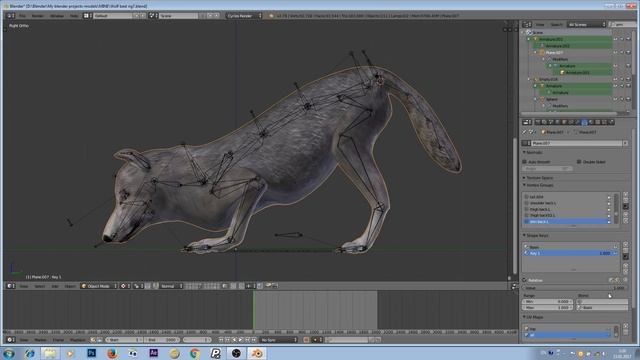Toggle the Auto Smooth checkbox
640x360 pixels.
pyautogui.click(x=525, y=162)
